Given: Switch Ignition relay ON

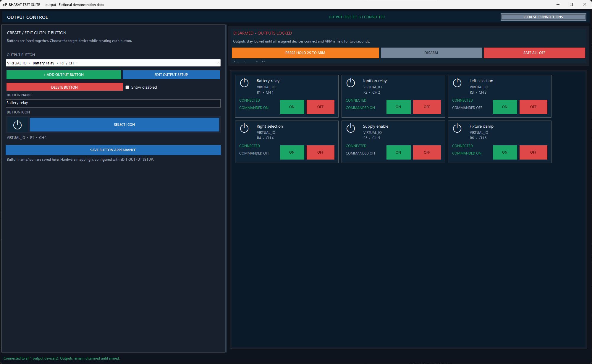Looking at the screenshot, I should 398,107.
